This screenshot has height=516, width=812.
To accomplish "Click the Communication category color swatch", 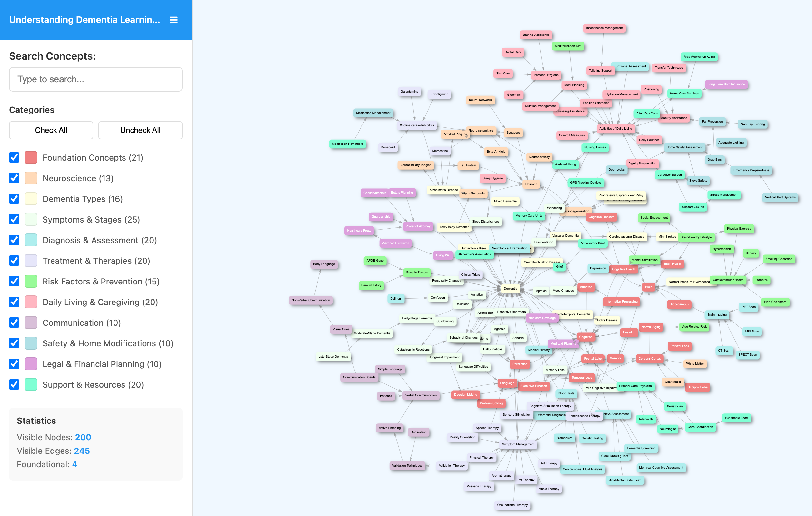I will [x=31, y=323].
